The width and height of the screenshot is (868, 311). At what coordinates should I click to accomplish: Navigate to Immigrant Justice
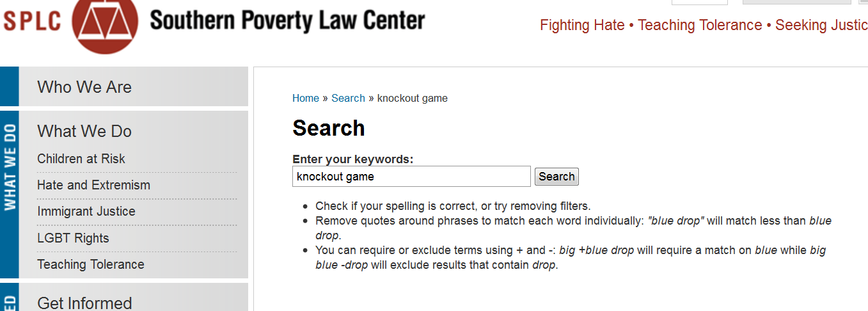click(86, 211)
